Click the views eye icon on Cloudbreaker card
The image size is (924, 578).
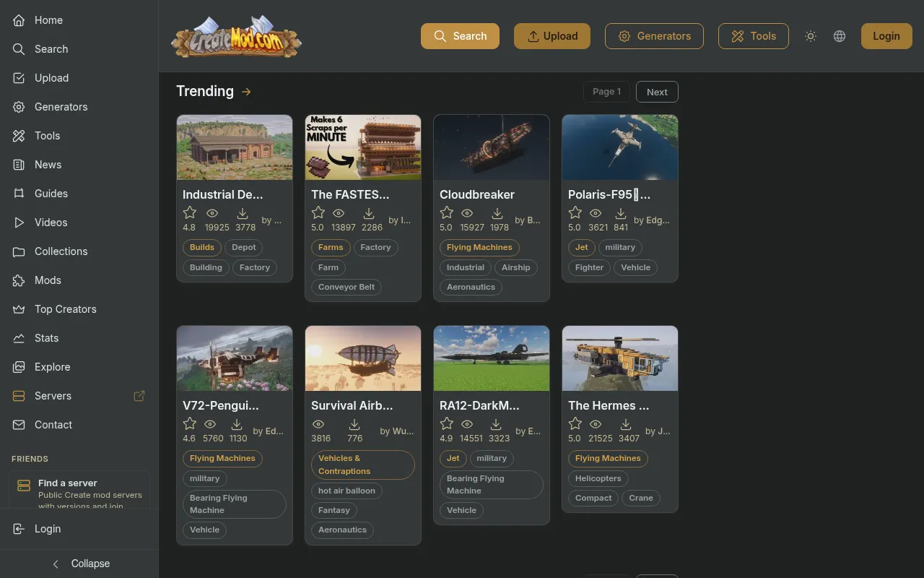click(x=467, y=213)
